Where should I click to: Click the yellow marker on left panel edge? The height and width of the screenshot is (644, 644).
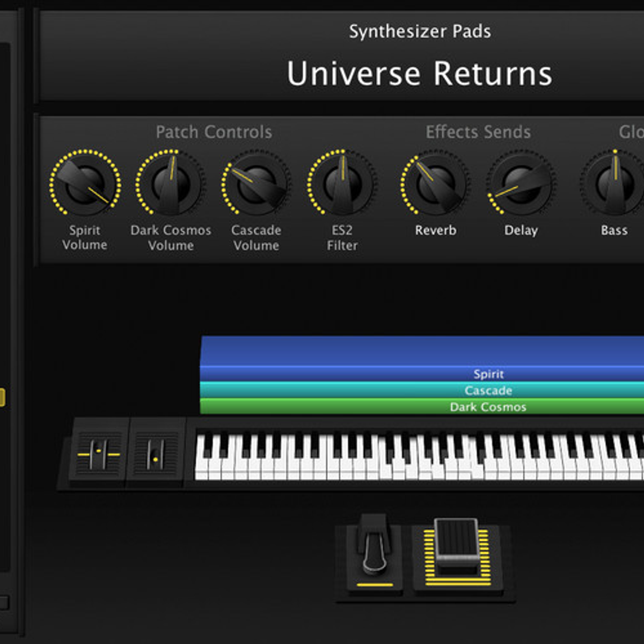point(2,397)
